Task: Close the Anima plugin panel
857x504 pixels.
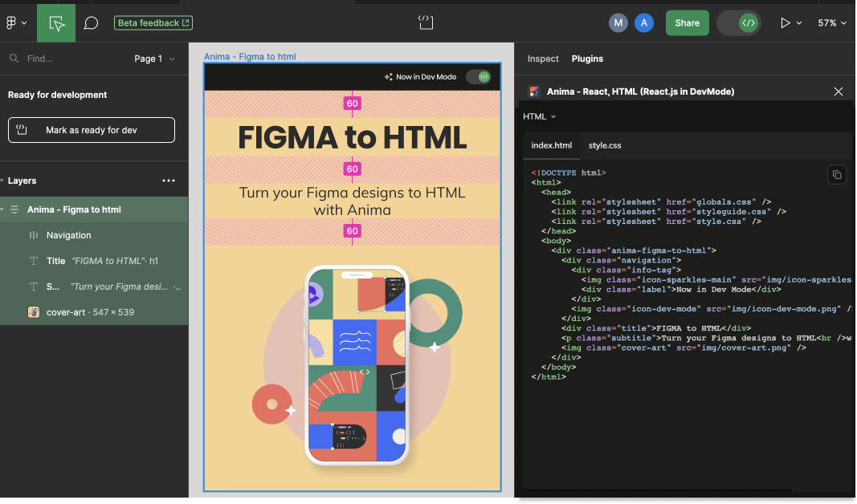Action: pos(838,91)
